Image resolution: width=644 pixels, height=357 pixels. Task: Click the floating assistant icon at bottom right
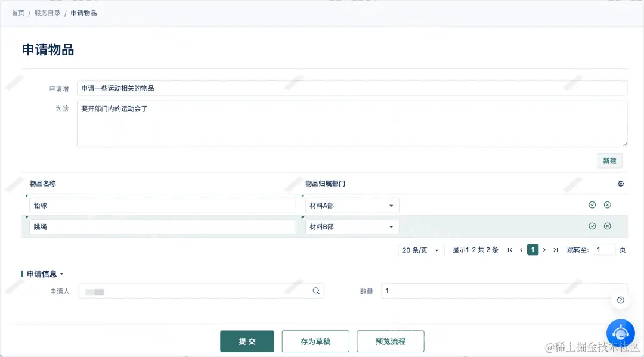[621, 333]
